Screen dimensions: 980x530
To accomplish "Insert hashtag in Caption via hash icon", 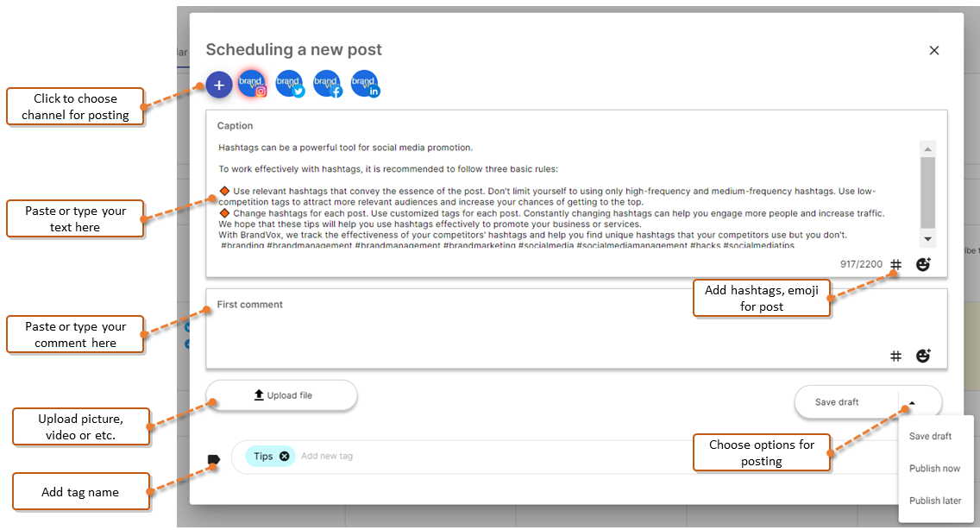I will pos(895,265).
